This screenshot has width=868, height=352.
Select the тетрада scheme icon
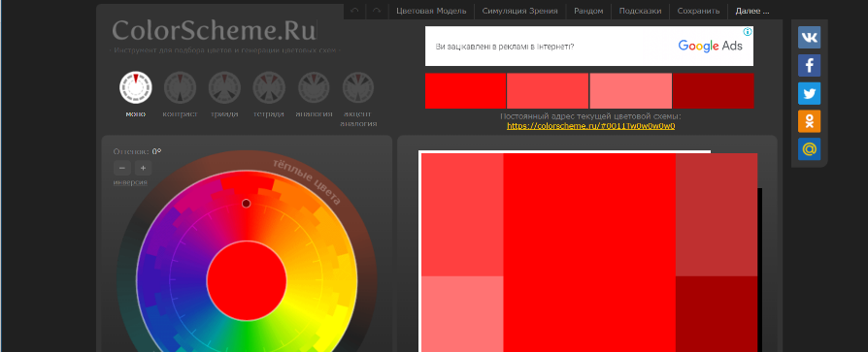[x=269, y=87]
